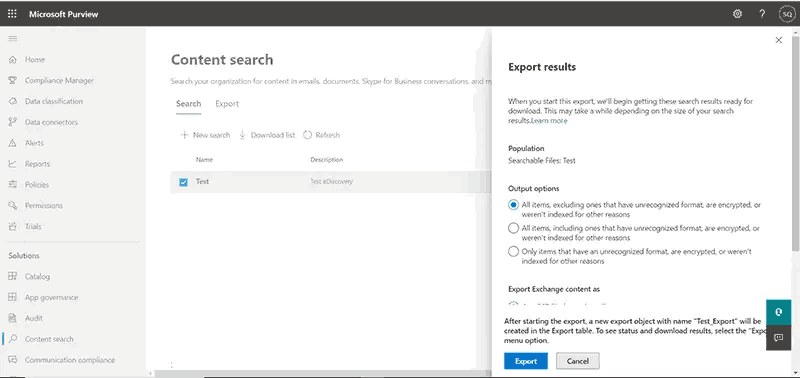Open Alerts page
This screenshot has width=800, height=378.
click(34, 143)
